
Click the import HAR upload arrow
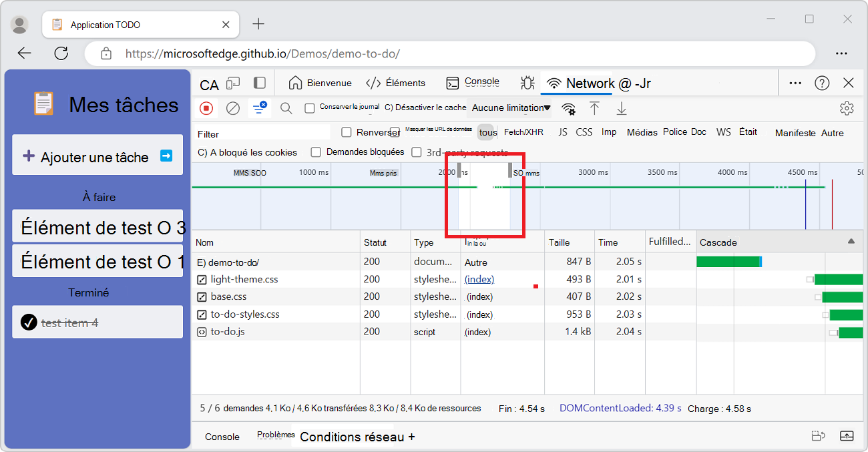point(594,108)
